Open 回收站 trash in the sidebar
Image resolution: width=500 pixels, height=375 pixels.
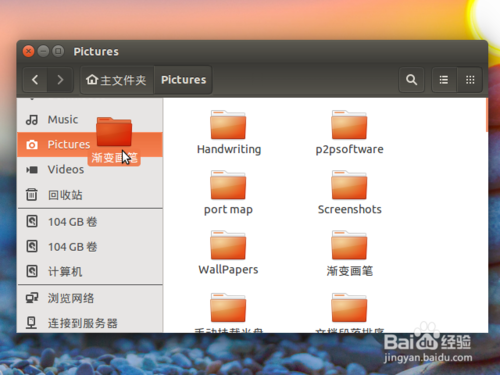[x=90, y=195]
